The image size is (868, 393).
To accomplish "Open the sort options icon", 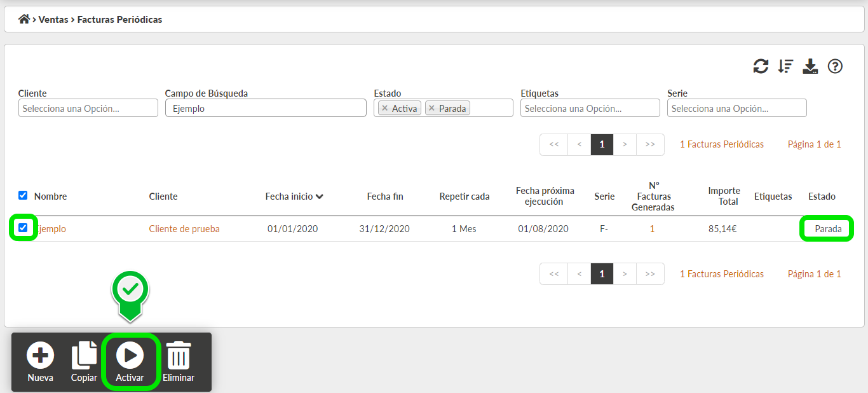I will pos(785,65).
